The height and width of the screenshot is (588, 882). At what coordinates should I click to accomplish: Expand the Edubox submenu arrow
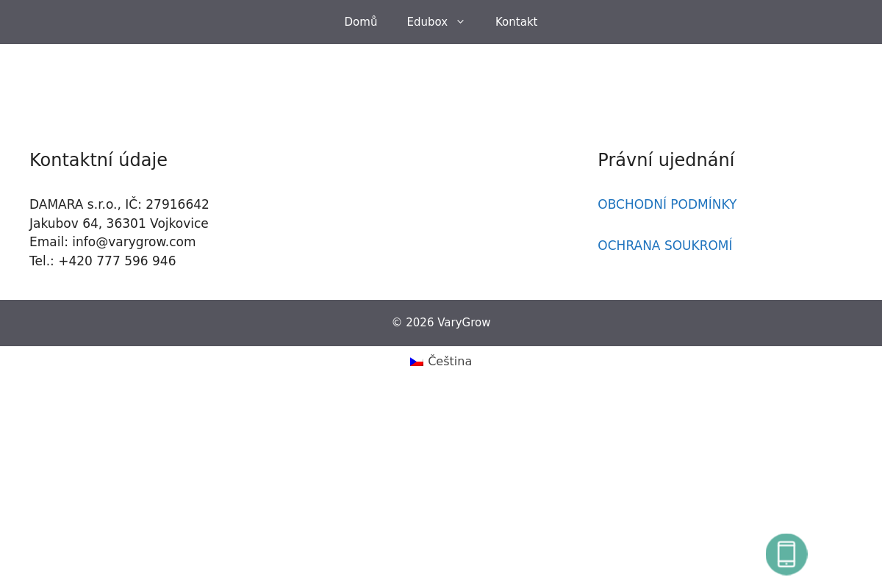460,22
